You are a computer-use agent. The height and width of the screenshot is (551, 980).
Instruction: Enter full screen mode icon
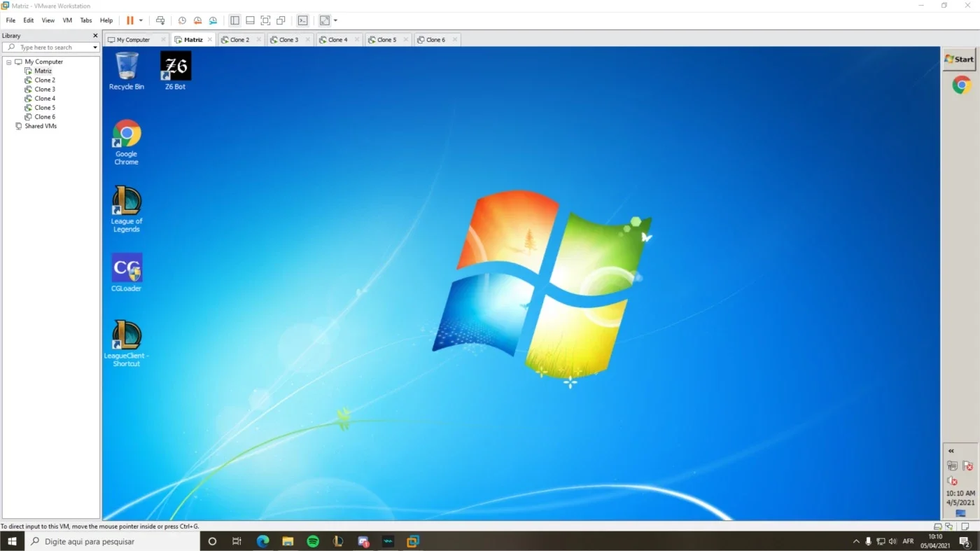click(265, 20)
